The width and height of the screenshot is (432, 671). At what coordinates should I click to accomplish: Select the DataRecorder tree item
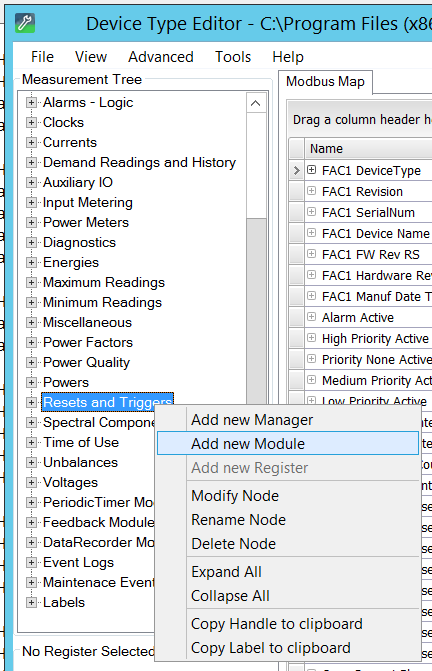point(99,542)
